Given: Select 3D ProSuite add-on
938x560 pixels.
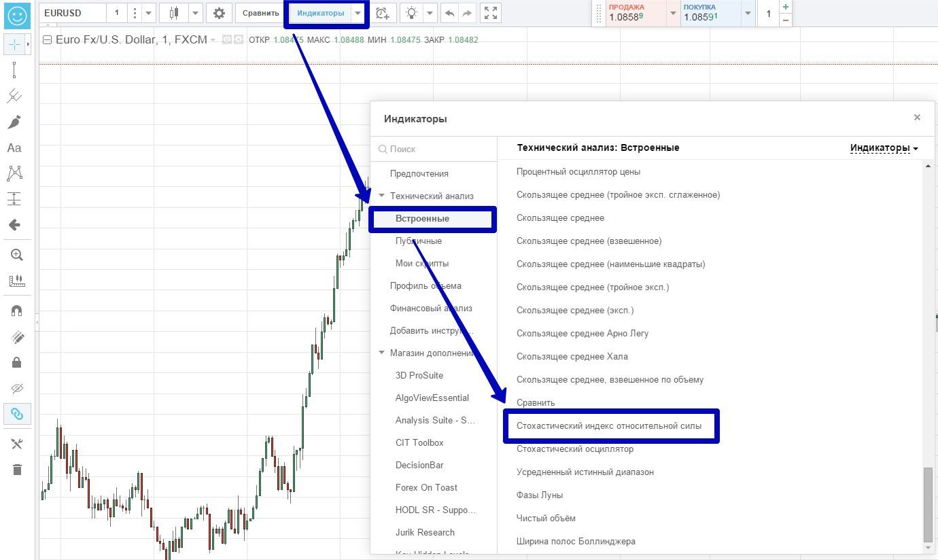Looking at the screenshot, I should coord(419,375).
